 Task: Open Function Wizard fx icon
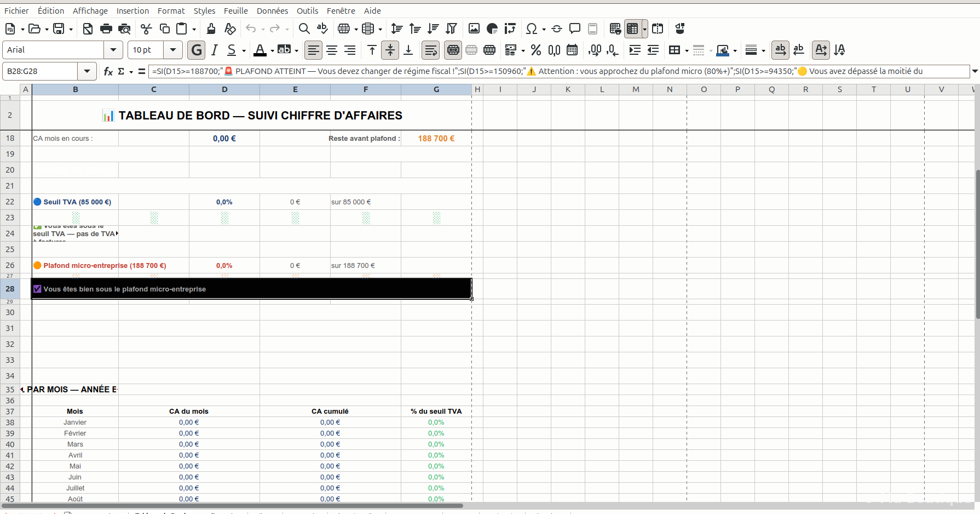pyautogui.click(x=108, y=71)
